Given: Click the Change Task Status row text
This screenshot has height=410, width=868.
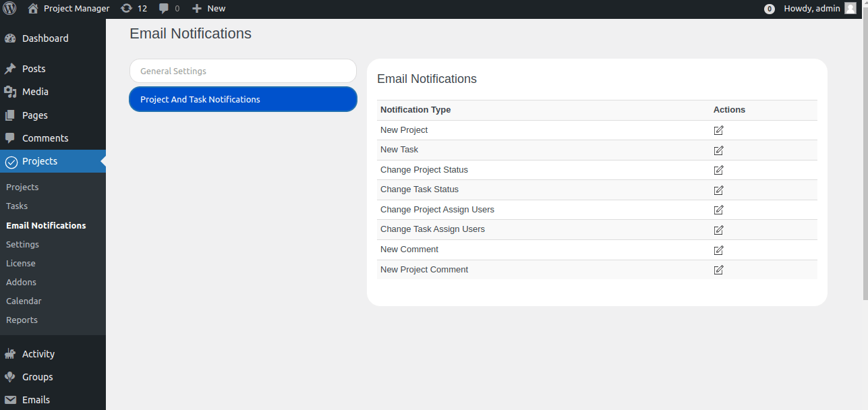Looking at the screenshot, I should (419, 189).
